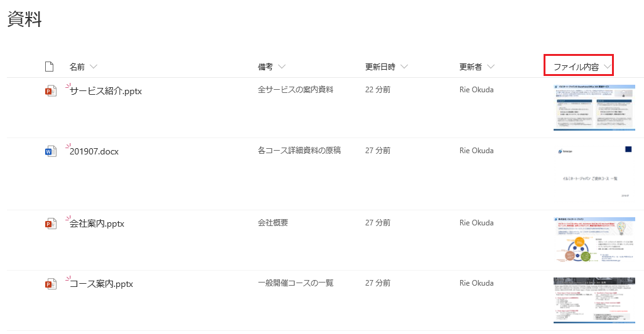Open the document 201907.docx
Viewport: 644px width, 334px height.
click(94, 151)
